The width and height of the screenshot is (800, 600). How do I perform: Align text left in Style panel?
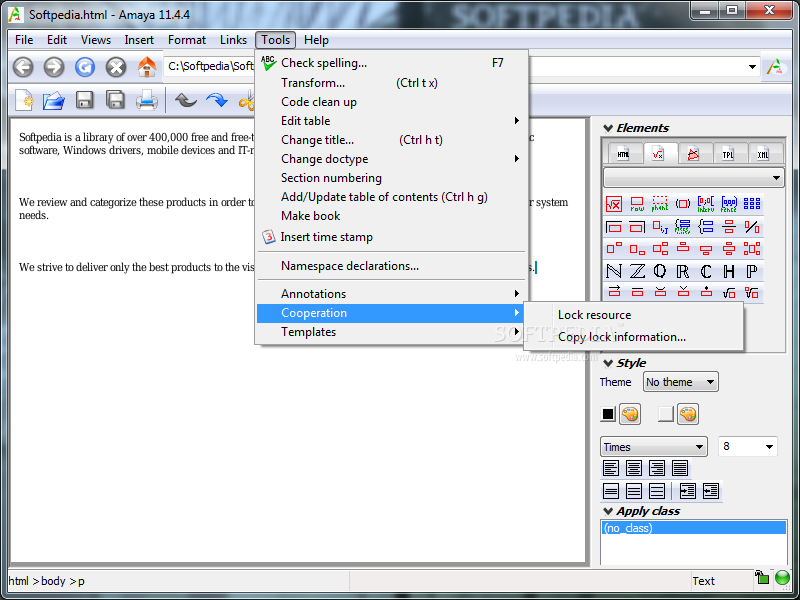[611, 468]
